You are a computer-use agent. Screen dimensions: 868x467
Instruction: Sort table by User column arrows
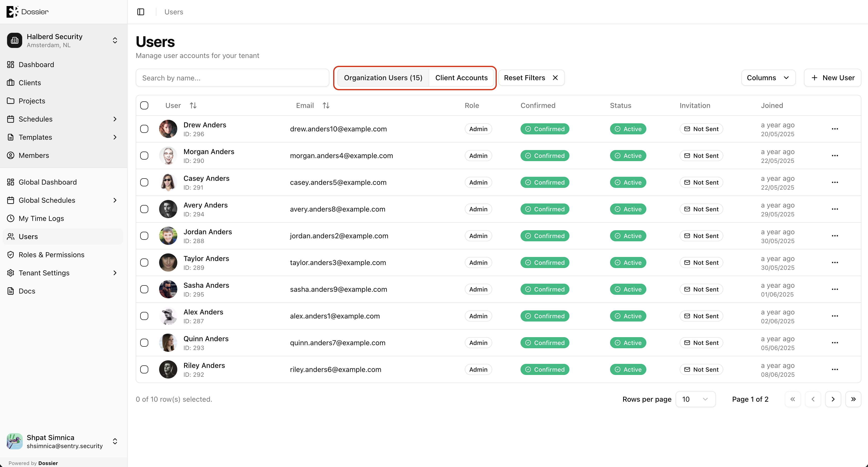(x=193, y=105)
